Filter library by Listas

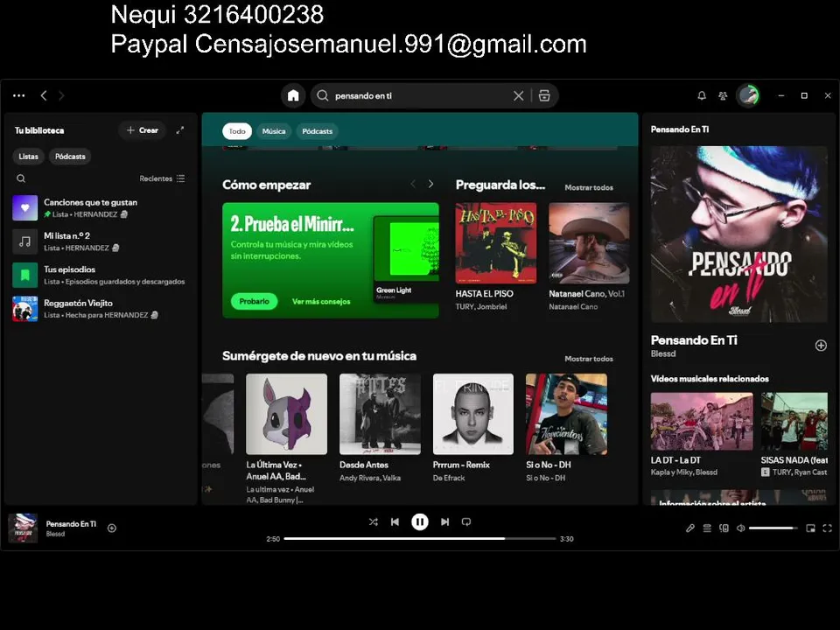point(28,157)
